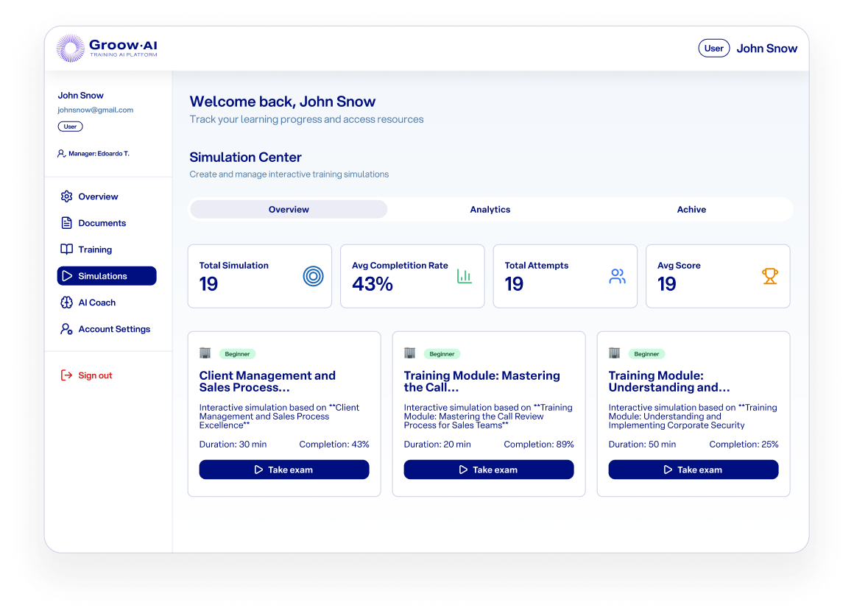Open Training in the sidebar menu
Screen dimensions: 854x616
95,249
